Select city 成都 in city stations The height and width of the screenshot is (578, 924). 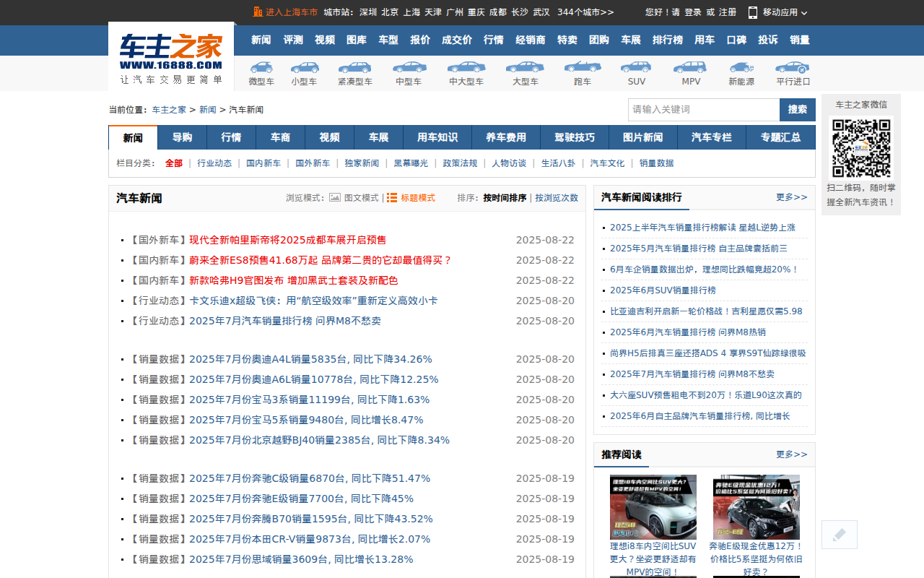point(498,12)
